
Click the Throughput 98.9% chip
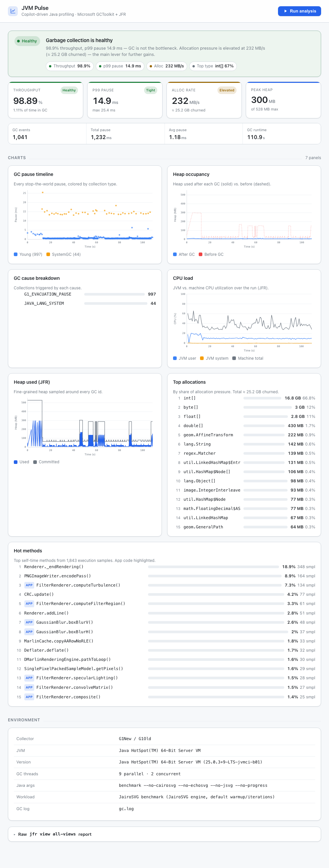coord(69,66)
